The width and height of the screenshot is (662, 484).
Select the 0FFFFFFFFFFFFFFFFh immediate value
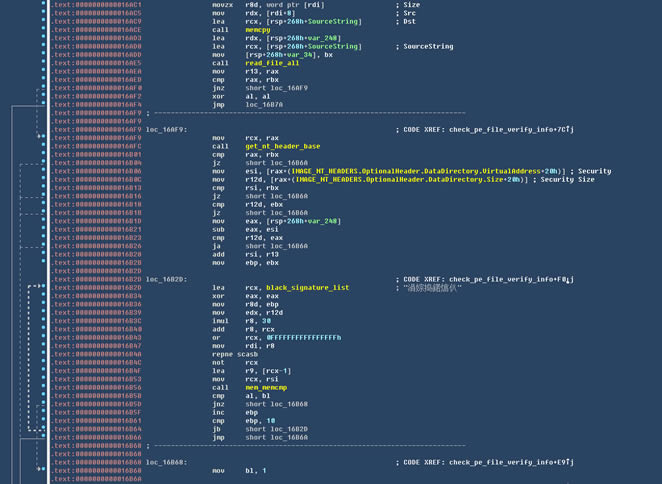tap(303, 338)
